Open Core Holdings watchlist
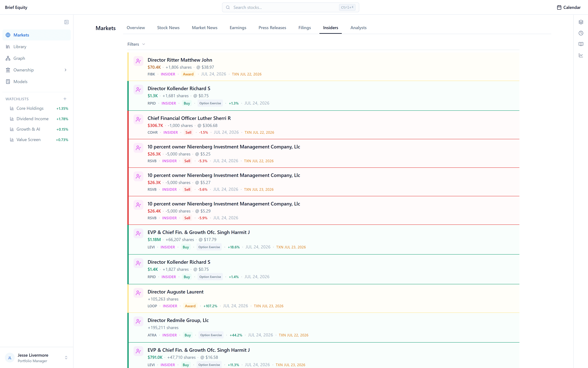Viewport: 588px width, 368px height. tap(36, 108)
